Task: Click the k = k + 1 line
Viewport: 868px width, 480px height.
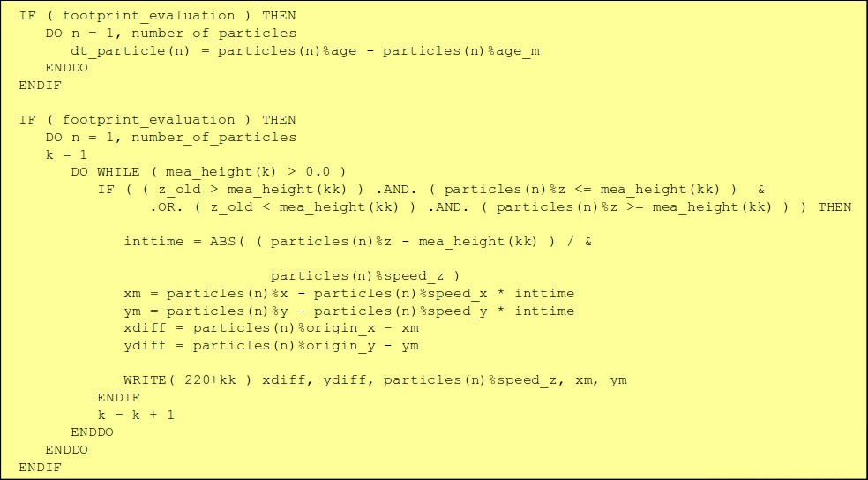Action: coord(136,415)
